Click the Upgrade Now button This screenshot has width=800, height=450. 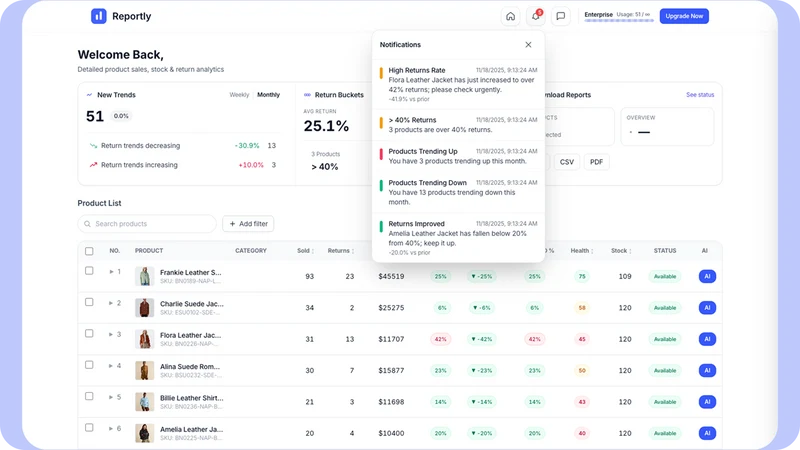684,16
